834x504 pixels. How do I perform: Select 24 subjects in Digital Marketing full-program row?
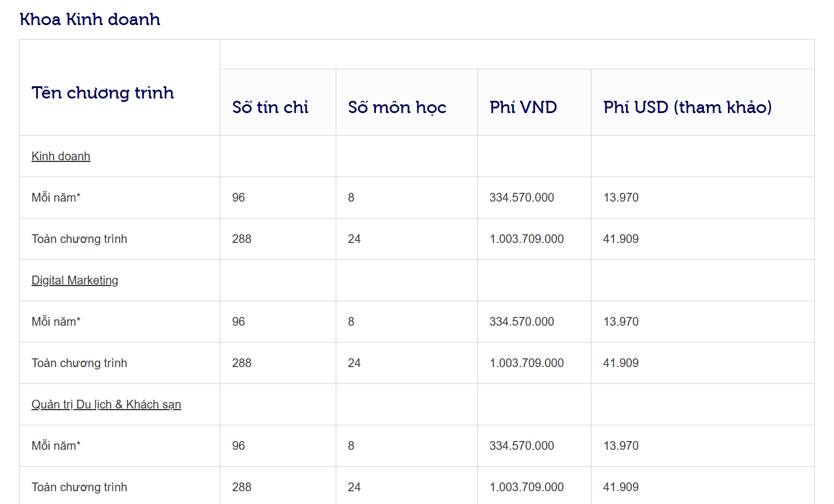pos(354,363)
